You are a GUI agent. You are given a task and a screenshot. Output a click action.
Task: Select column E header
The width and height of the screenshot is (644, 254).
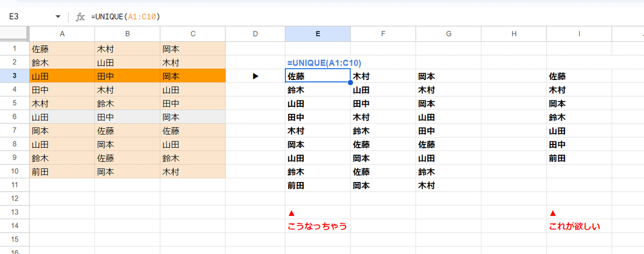pos(318,34)
